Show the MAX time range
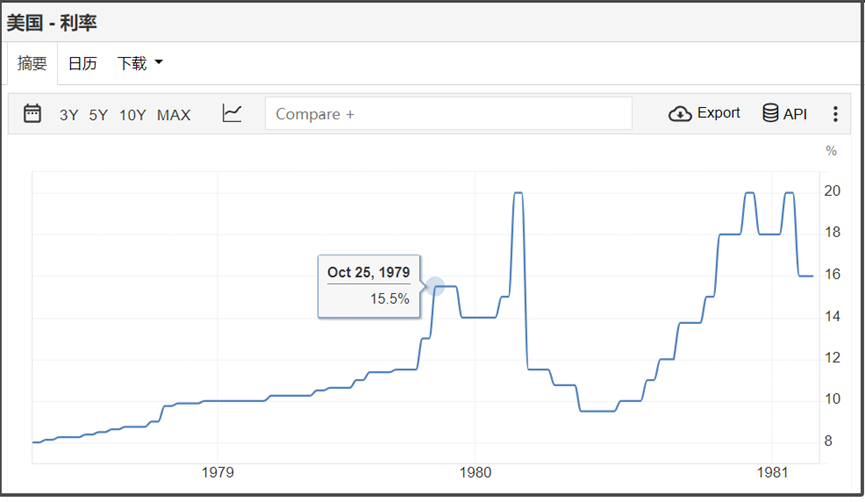This screenshot has width=865, height=502. coord(173,115)
